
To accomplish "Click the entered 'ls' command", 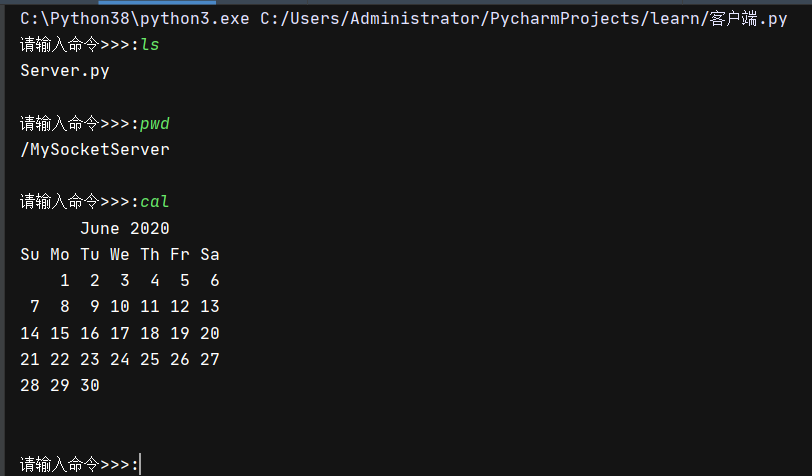I will pyautogui.click(x=150, y=45).
